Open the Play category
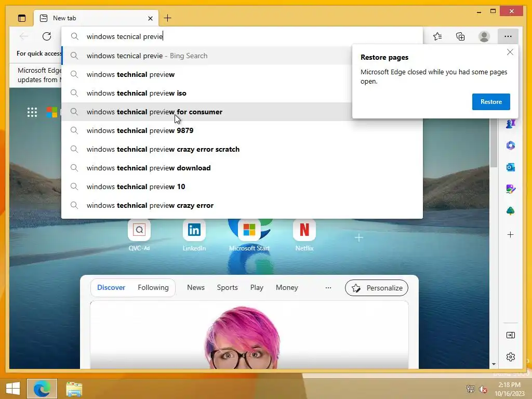The image size is (532, 399). [257, 287]
